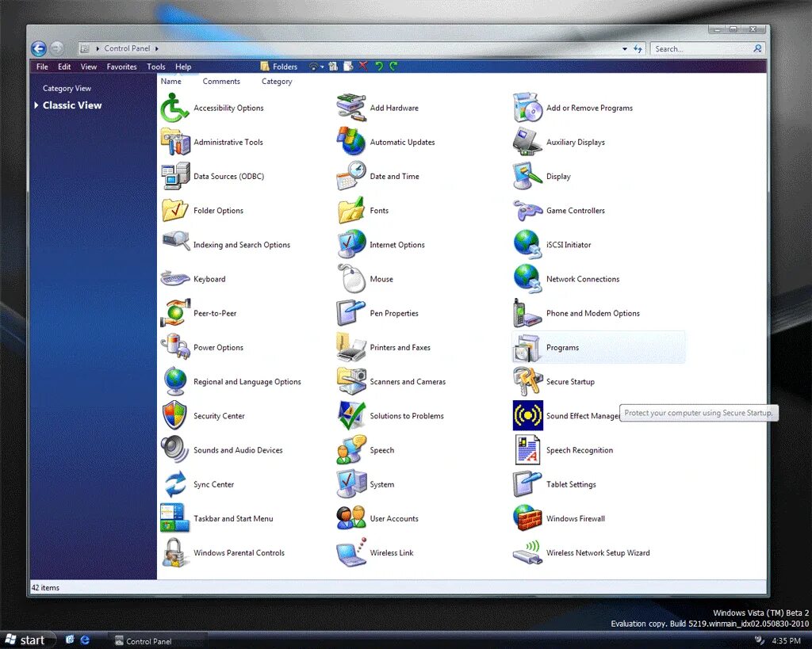Select Classic View in sidebar
Screen dimensions: 812x649
(72, 105)
